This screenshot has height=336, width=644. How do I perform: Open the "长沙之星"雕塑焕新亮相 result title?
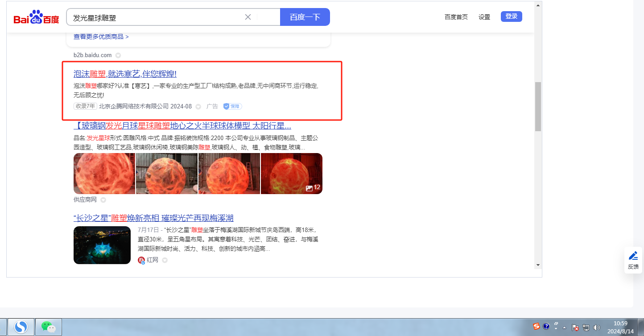(x=153, y=218)
